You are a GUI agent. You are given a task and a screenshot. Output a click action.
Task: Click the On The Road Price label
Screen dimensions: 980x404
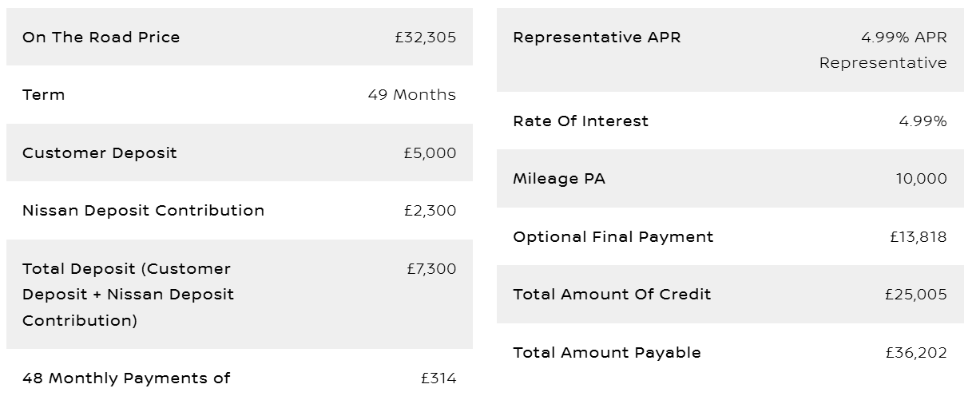pos(101,37)
